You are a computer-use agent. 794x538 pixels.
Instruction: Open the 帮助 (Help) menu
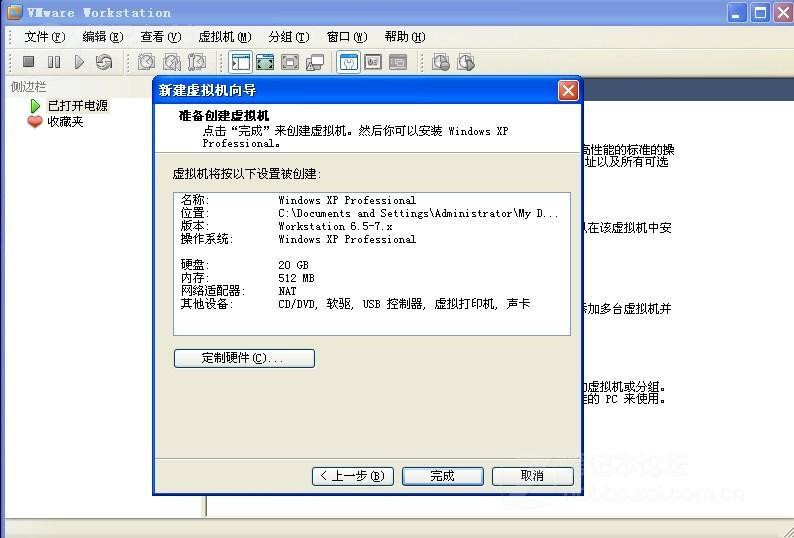[x=404, y=37]
